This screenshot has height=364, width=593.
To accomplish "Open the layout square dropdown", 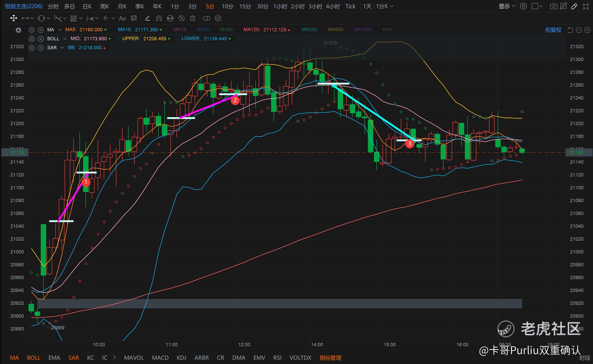I will pos(537,6).
